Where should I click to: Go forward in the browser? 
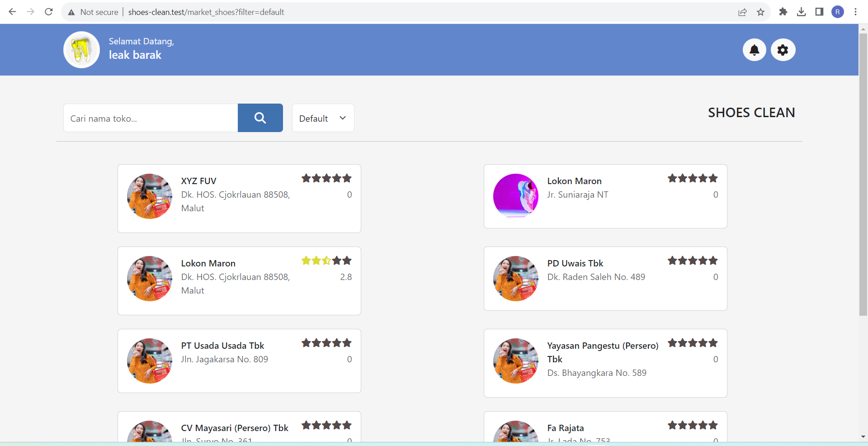[30, 12]
